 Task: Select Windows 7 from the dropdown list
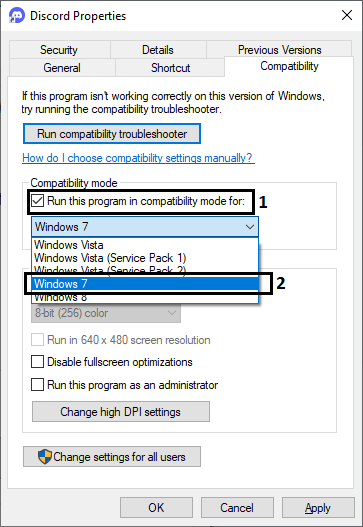[146, 284]
